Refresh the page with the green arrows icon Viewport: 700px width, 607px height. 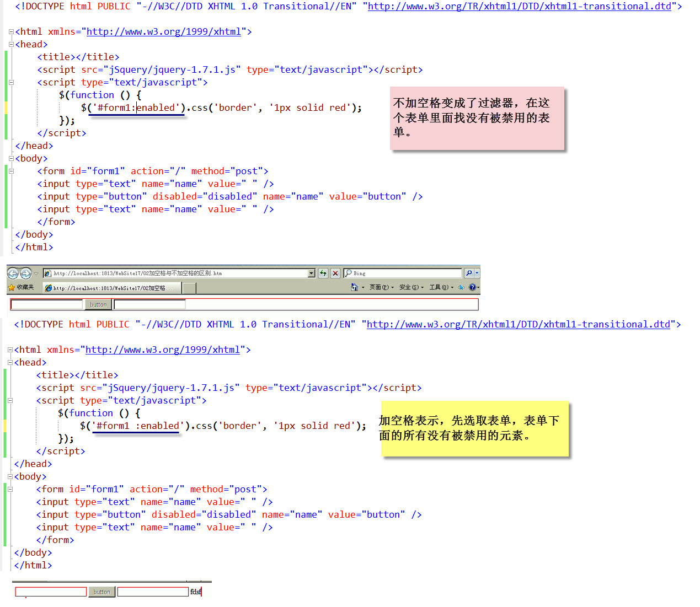click(x=323, y=273)
